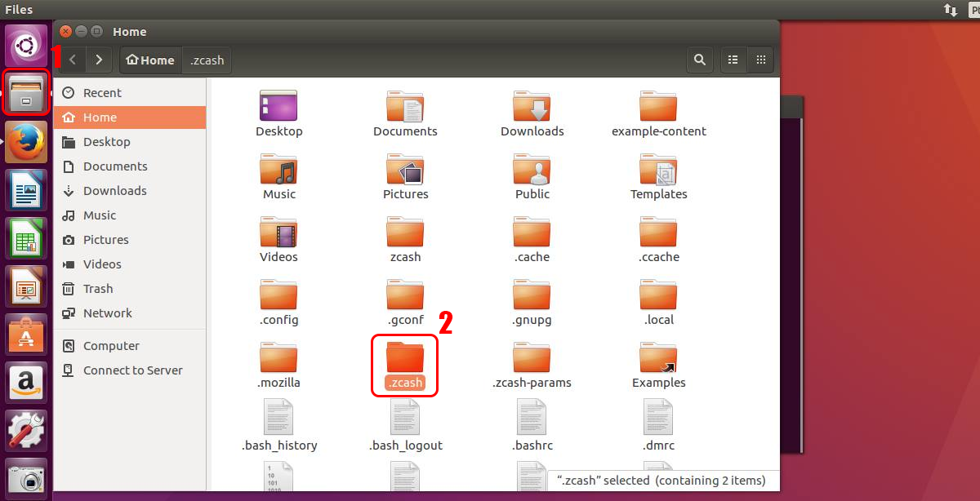Image resolution: width=980 pixels, height=501 pixels.
Task: Go forward with the right arrow button
Action: [x=99, y=60]
